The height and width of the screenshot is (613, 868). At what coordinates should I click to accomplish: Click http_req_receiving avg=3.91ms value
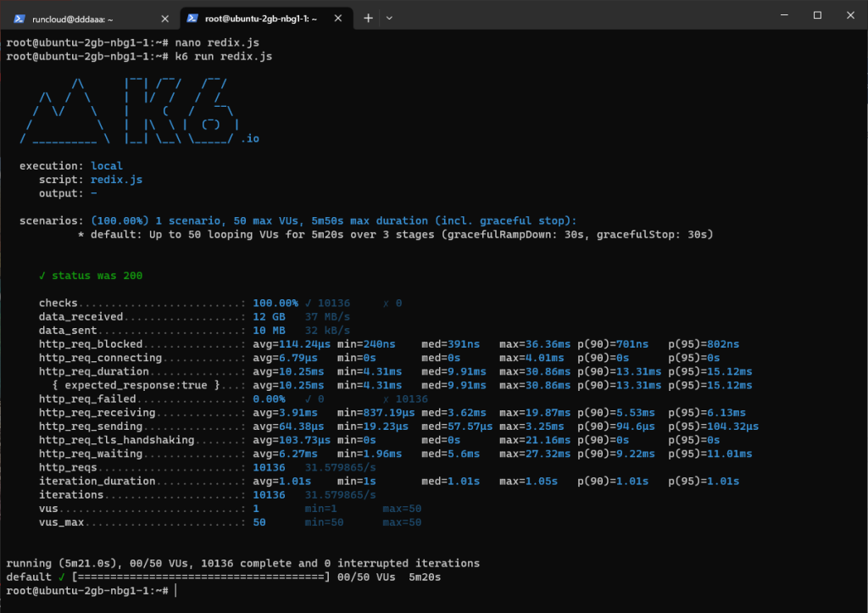(x=285, y=413)
